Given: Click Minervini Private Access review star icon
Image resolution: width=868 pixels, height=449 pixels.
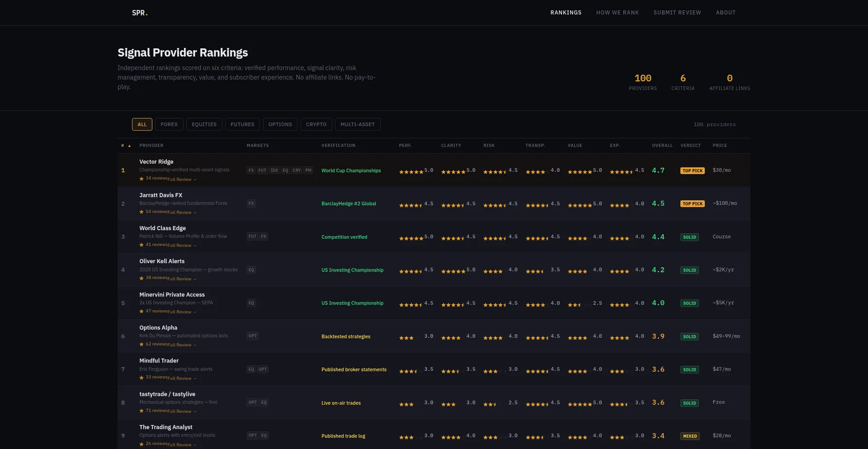Looking at the screenshot, I should (142, 311).
